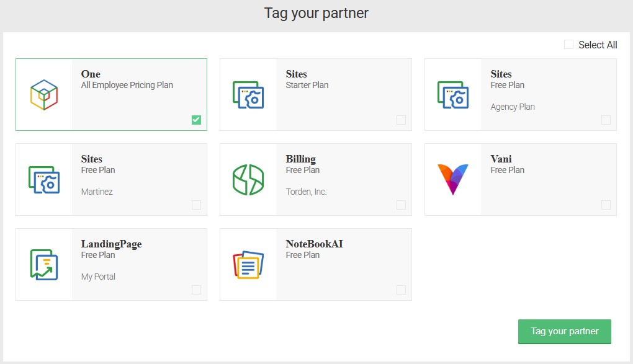The width and height of the screenshot is (633, 364).
Task: Click the NoteBookAI app icon
Action: point(248,265)
